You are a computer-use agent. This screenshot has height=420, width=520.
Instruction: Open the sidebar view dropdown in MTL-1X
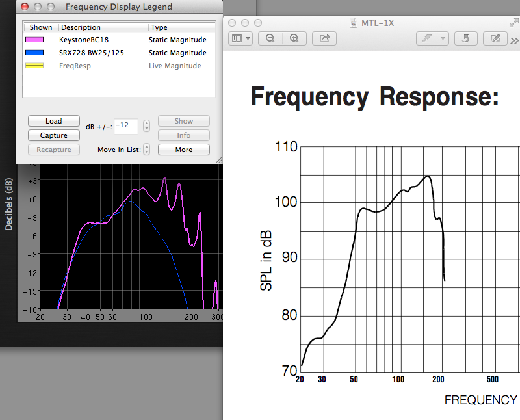tap(240, 38)
